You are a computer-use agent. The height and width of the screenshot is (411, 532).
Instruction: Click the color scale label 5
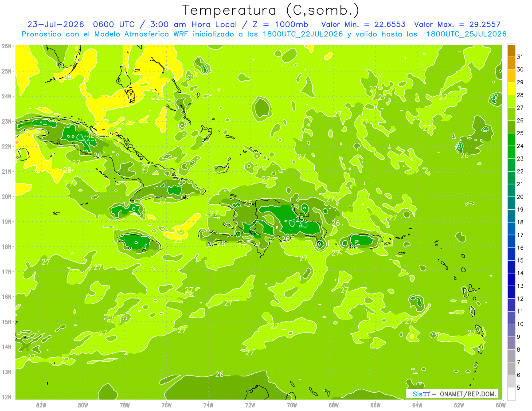click(x=519, y=388)
